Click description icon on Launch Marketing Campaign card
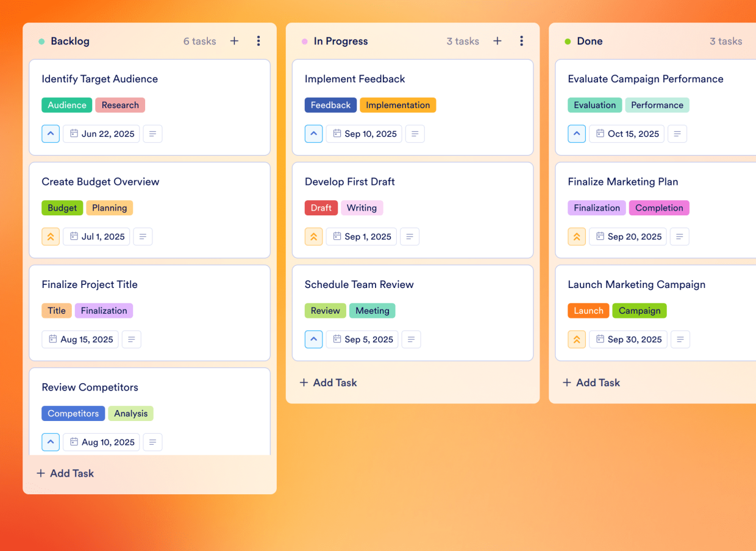 [680, 339]
